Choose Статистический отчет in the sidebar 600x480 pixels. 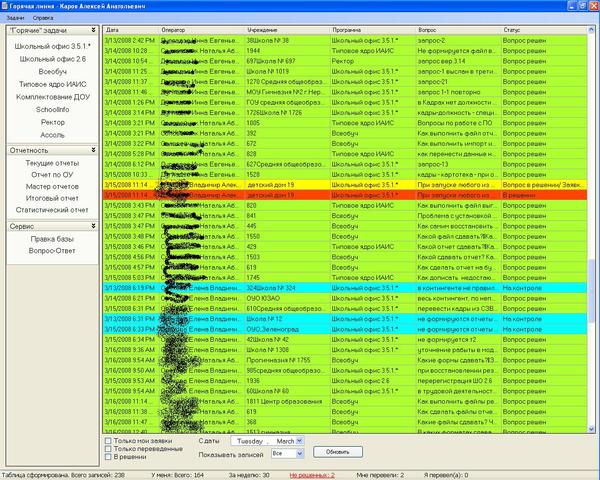(53, 211)
